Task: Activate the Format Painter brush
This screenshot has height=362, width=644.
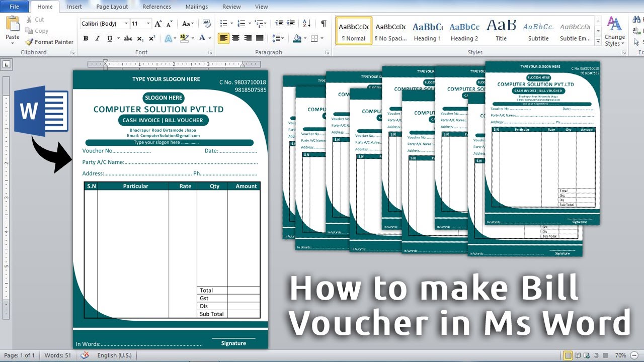Action: (49, 42)
